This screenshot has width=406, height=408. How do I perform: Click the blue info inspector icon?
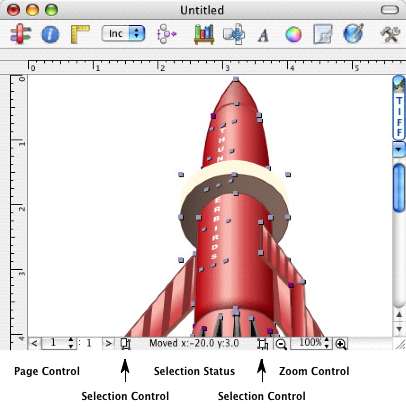pyautogui.click(x=50, y=34)
